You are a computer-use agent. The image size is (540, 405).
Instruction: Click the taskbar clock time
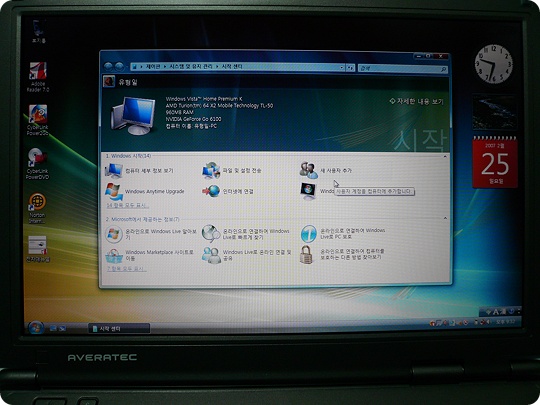(x=506, y=322)
